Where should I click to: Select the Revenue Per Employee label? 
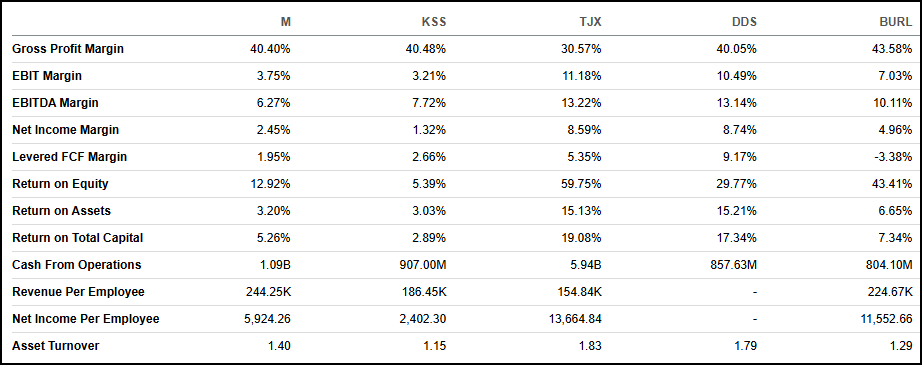78,292
